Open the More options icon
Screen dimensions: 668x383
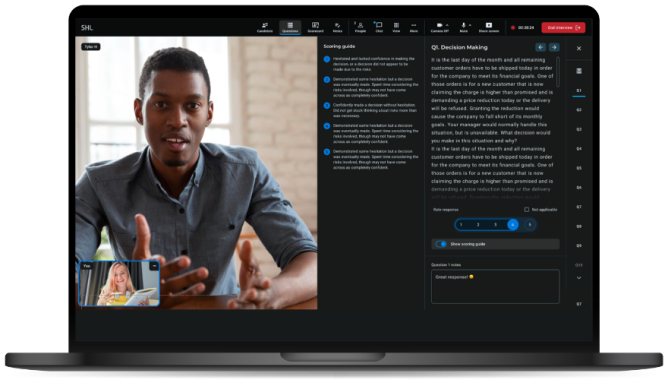click(414, 27)
